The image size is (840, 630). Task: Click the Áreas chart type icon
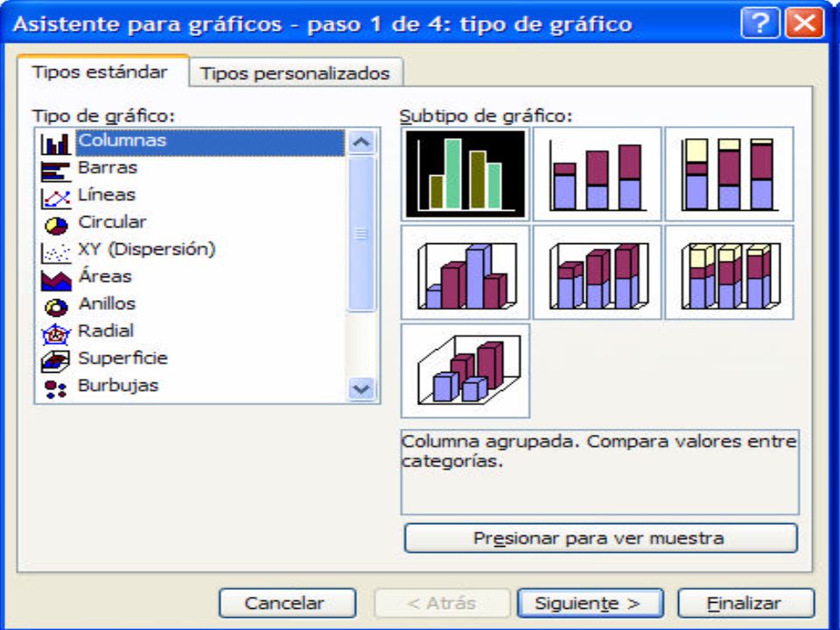[x=56, y=280]
